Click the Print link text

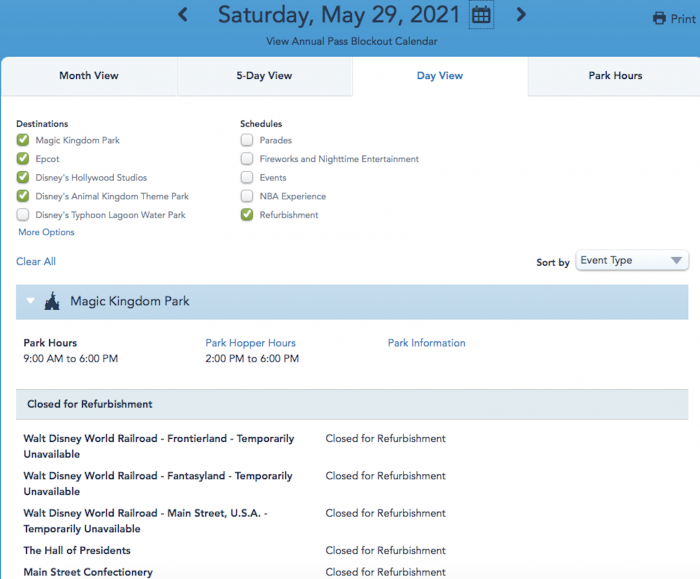pos(683,19)
